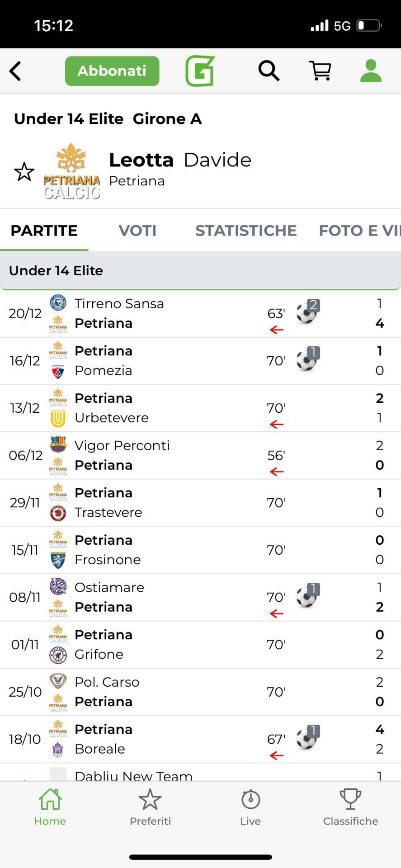Toggle the favorite star for Leotta Davide
This screenshot has width=401, height=868.
coord(24,172)
